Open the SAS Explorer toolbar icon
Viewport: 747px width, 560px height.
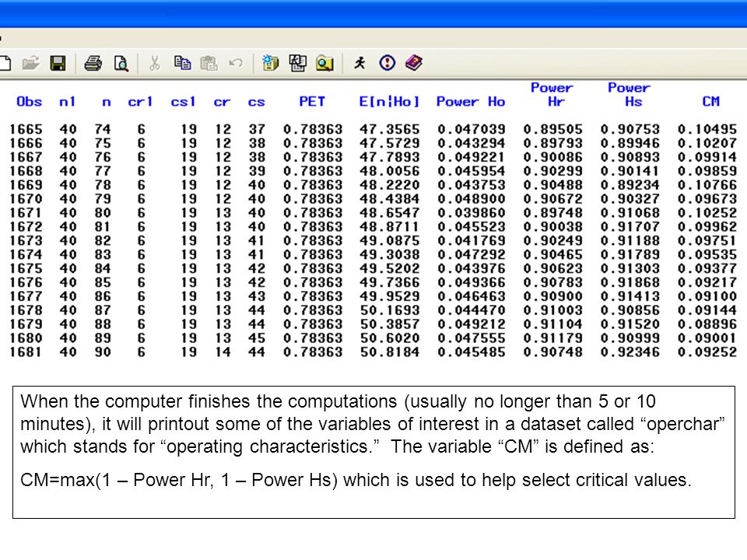tap(298, 63)
